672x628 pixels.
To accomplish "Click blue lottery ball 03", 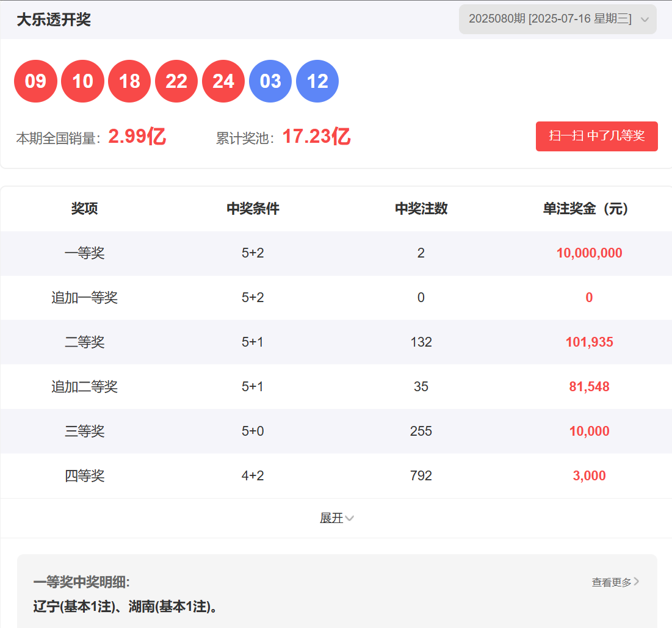I will (270, 81).
